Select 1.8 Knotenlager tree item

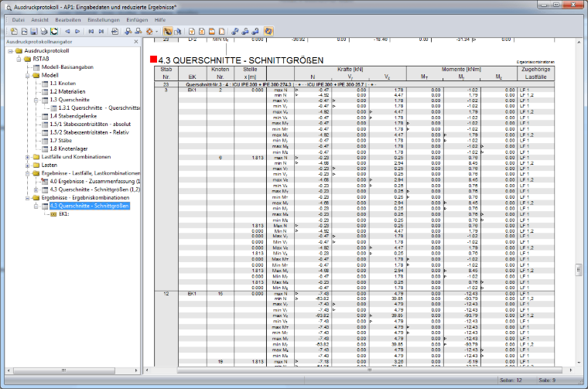point(69,148)
